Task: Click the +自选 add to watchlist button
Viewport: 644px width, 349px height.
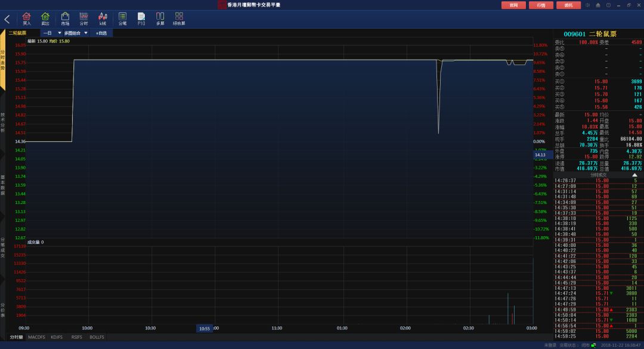Action: pos(101,33)
